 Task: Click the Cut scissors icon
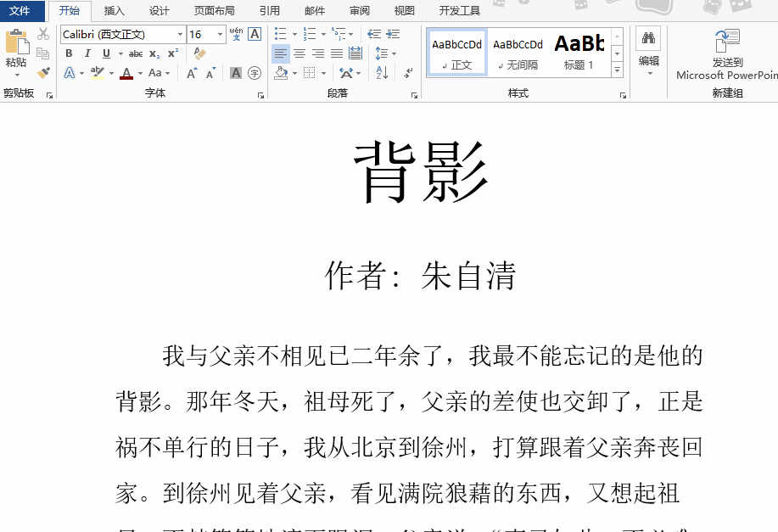(x=43, y=34)
